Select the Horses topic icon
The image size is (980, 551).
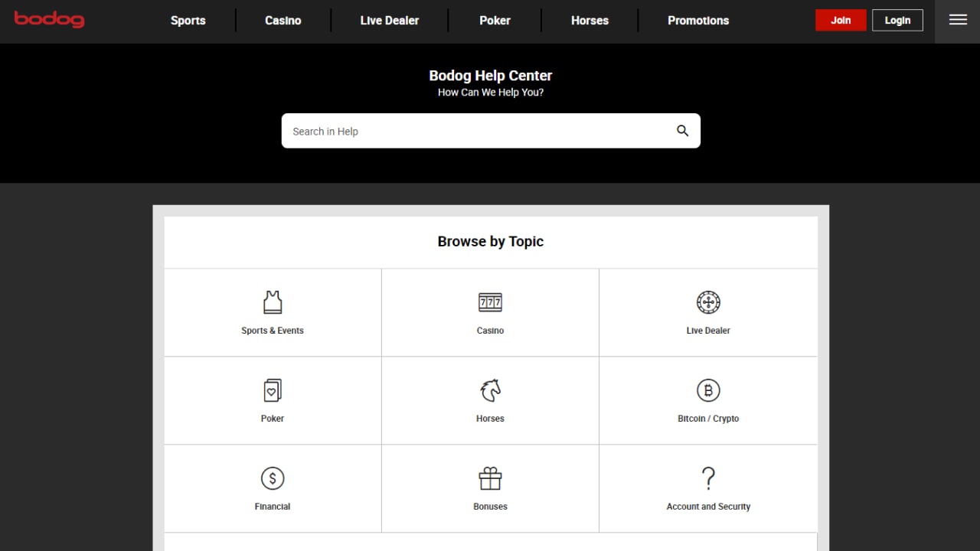click(x=490, y=390)
